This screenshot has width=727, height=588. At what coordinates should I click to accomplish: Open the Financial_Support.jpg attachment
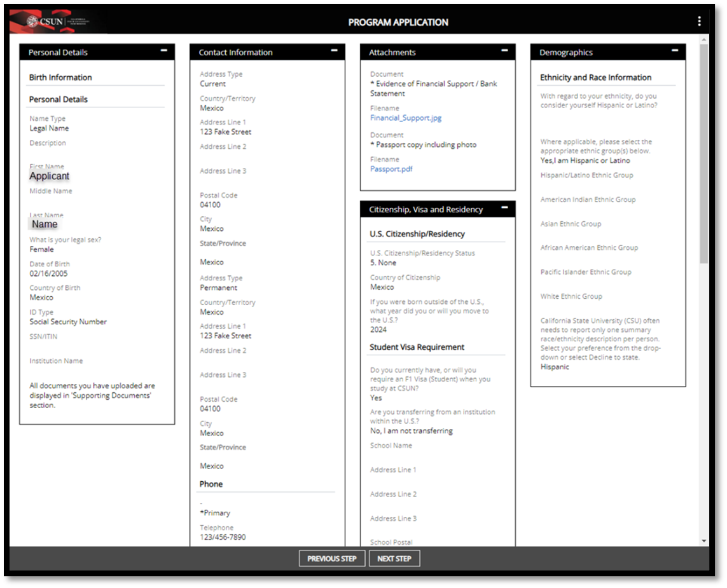pos(405,118)
